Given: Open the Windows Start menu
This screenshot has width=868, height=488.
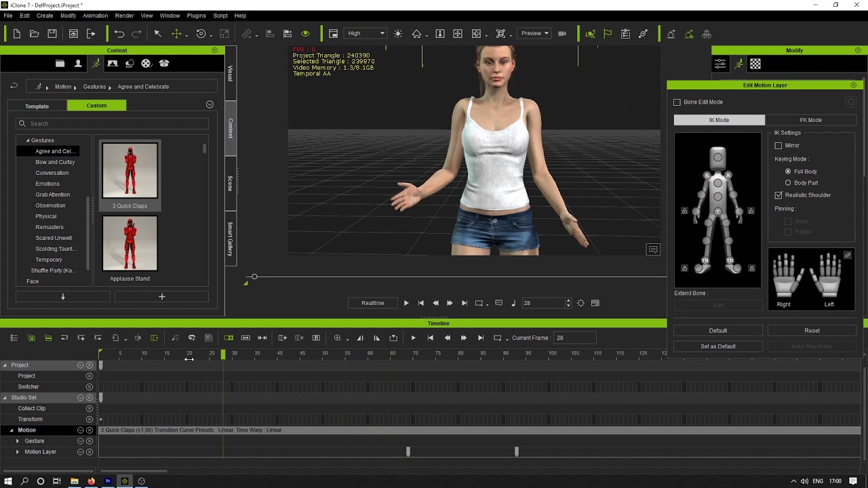Looking at the screenshot, I should [x=8, y=481].
